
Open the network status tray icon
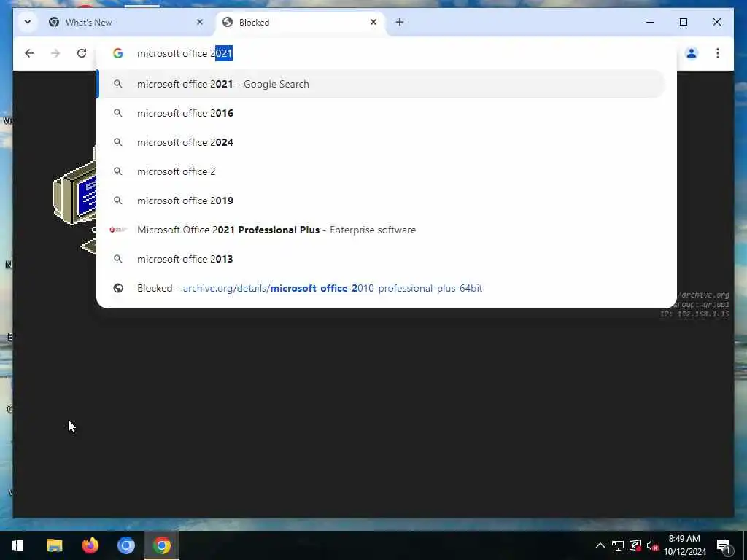click(x=618, y=545)
